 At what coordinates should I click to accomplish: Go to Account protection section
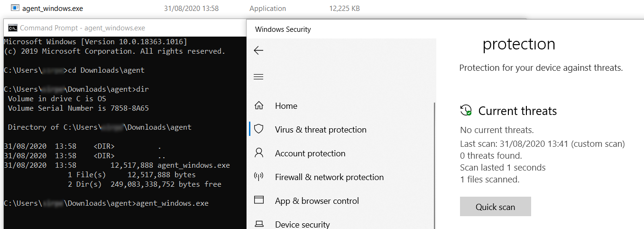tap(310, 153)
